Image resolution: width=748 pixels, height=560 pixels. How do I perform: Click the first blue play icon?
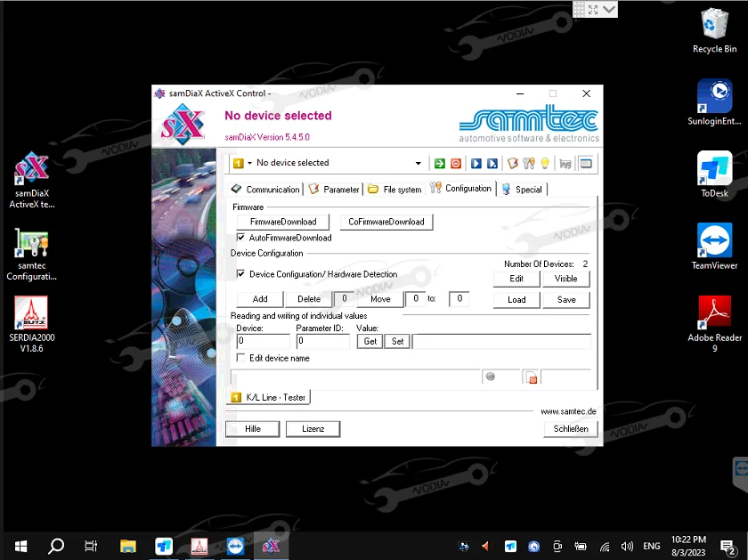coord(476,164)
